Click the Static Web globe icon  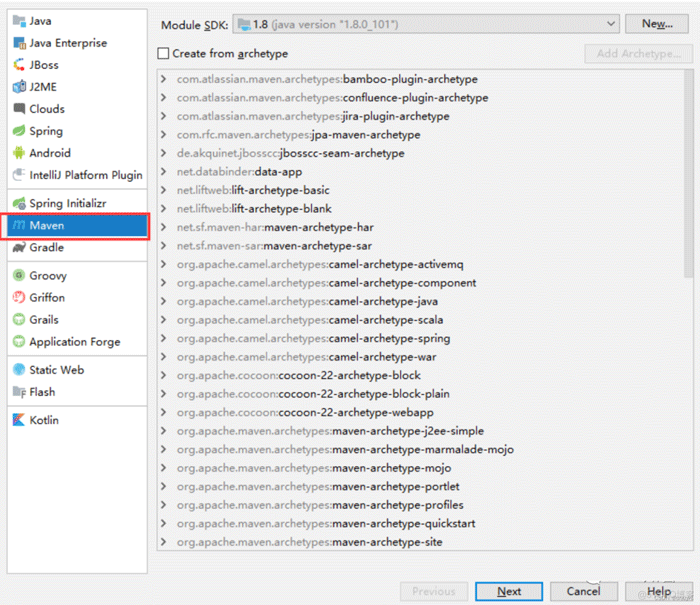pos(19,370)
